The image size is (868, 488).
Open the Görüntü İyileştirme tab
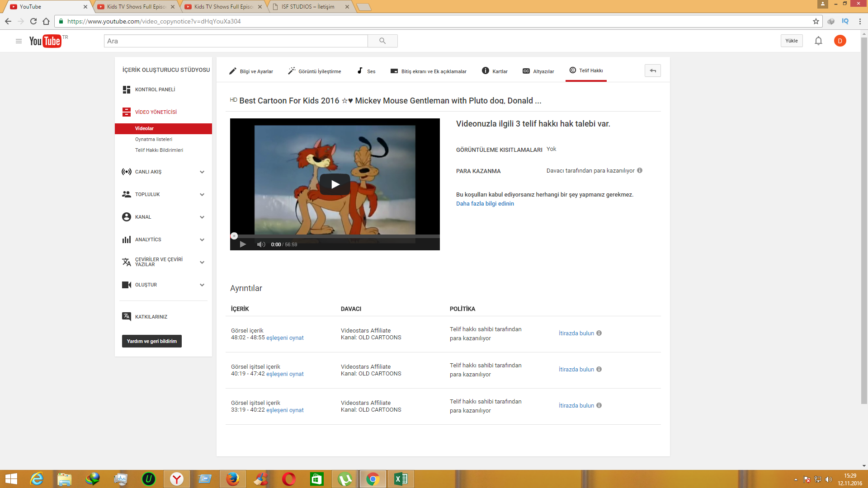click(315, 71)
